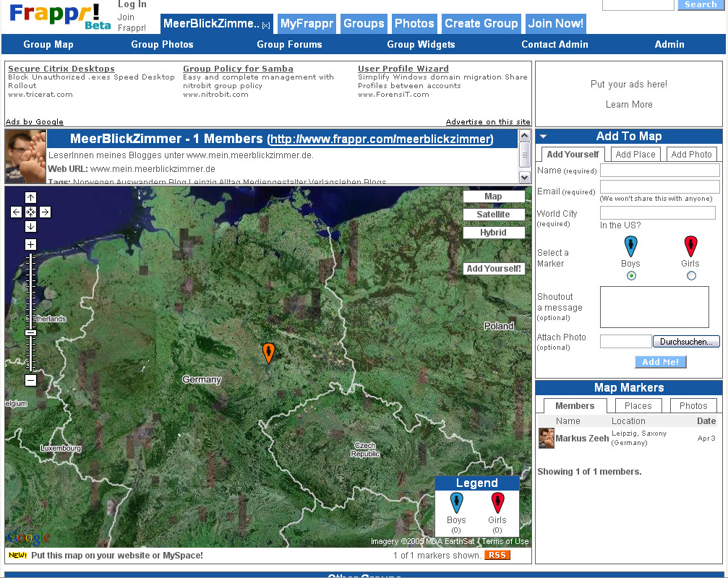The image size is (728, 578).
Task: Click the Secure Citrix Desktops ad link
Action: [x=61, y=69]
